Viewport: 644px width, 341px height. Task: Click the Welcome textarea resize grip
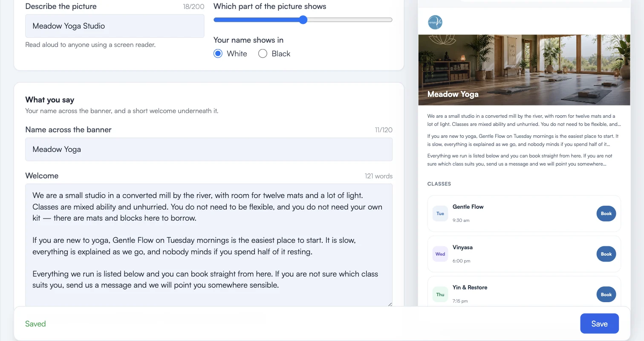(x=389, y=303)
